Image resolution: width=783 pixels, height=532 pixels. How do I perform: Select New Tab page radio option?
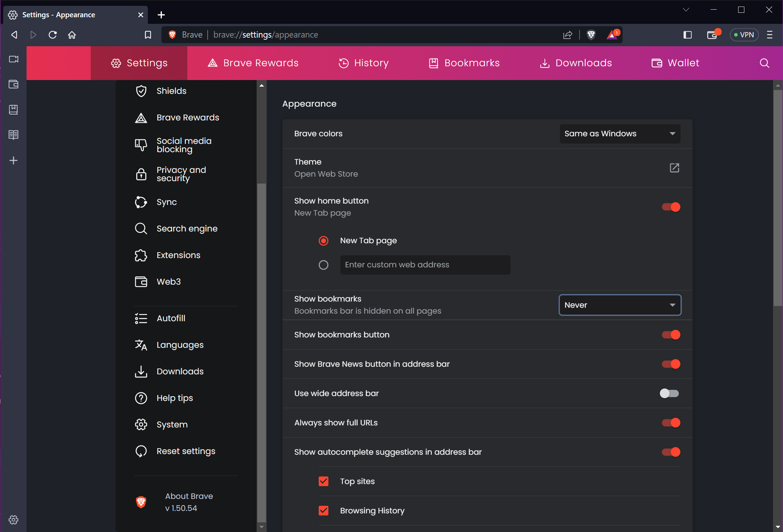click(x=323, y=240)
